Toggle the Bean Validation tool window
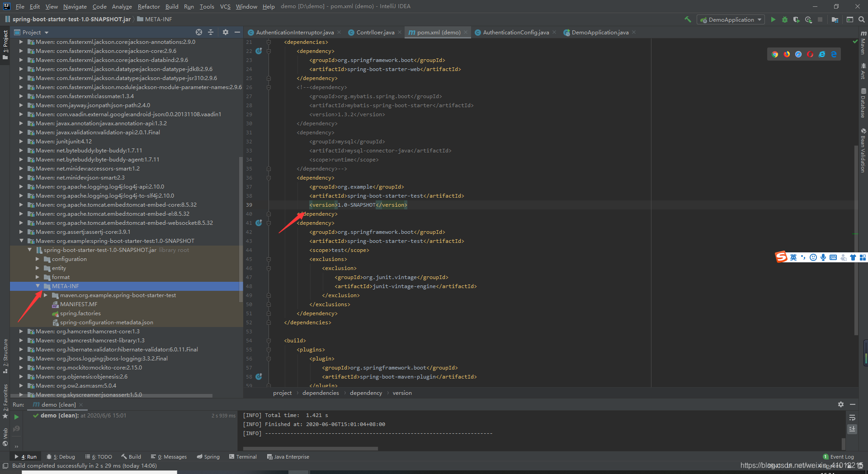The image size is (868, 474). pos(863,150)
